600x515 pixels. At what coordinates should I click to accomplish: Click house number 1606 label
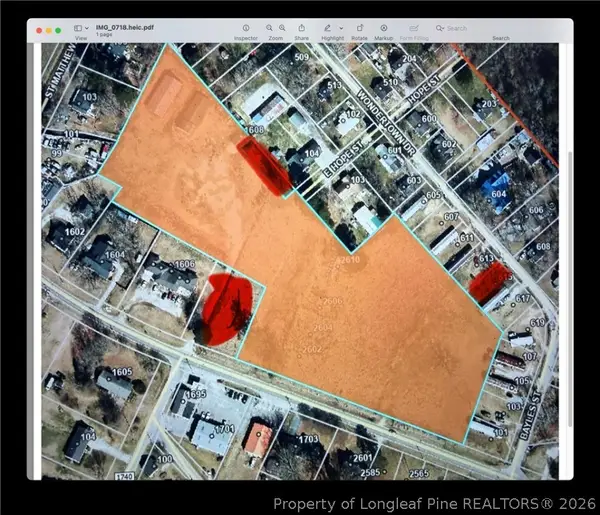pyautogui.click(x=185, y=264)
